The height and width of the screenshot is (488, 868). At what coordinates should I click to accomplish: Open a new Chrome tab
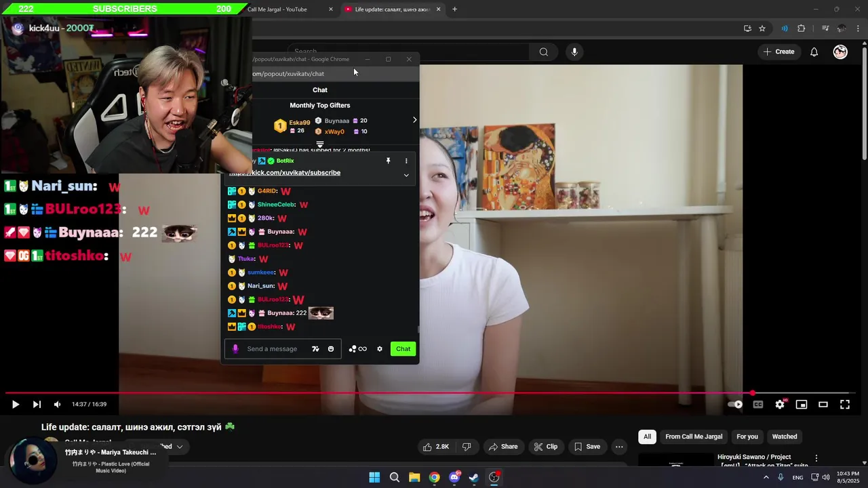[x=454, y=9]
